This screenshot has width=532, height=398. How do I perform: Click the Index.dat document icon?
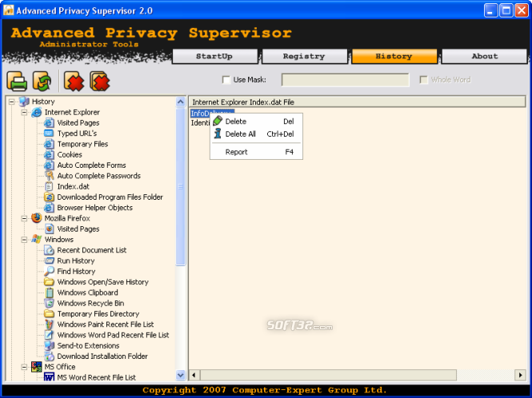(49, 186)
